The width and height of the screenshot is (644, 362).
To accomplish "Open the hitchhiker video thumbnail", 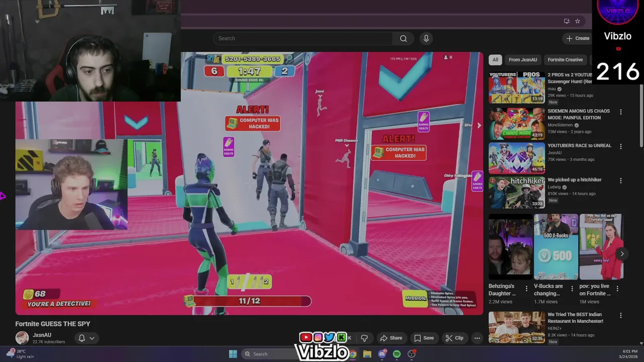I will (x=517, y=192).
